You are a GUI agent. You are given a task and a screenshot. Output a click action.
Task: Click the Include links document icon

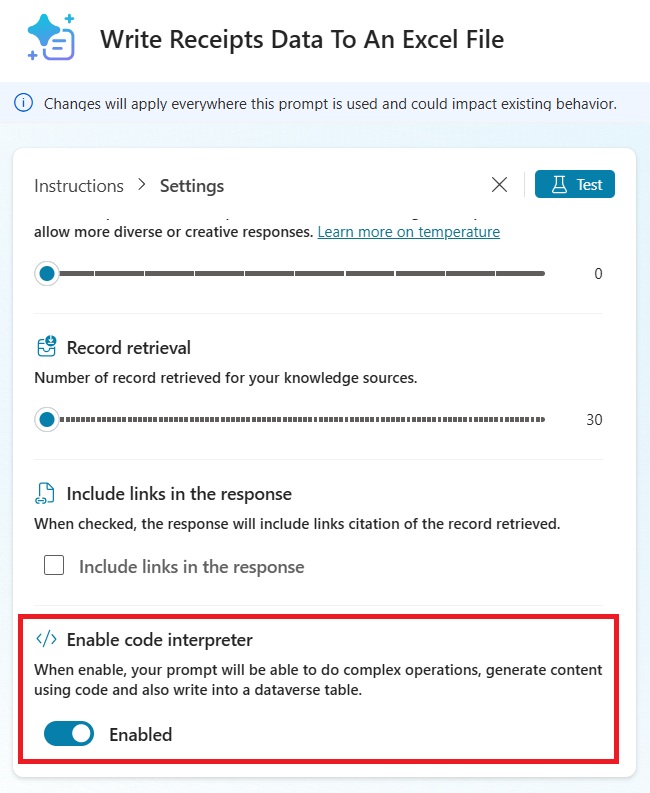point(46,493)
